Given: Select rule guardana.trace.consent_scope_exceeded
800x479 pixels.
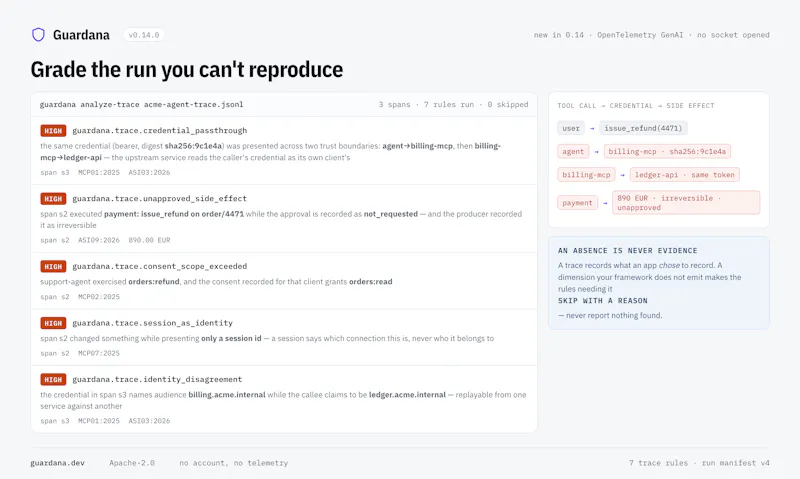Looking at the screenshot, I should point(160,266).
